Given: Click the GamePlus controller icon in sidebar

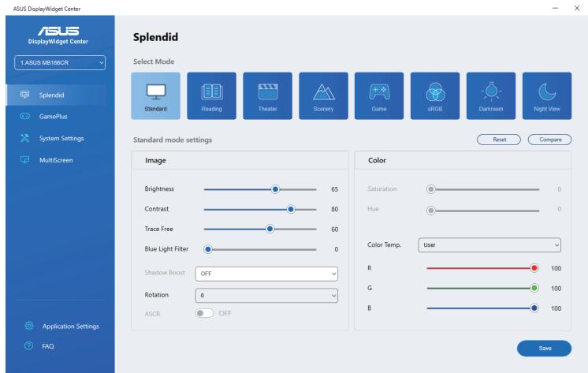Looking at the screenshot, I should (x=24, y=117).
